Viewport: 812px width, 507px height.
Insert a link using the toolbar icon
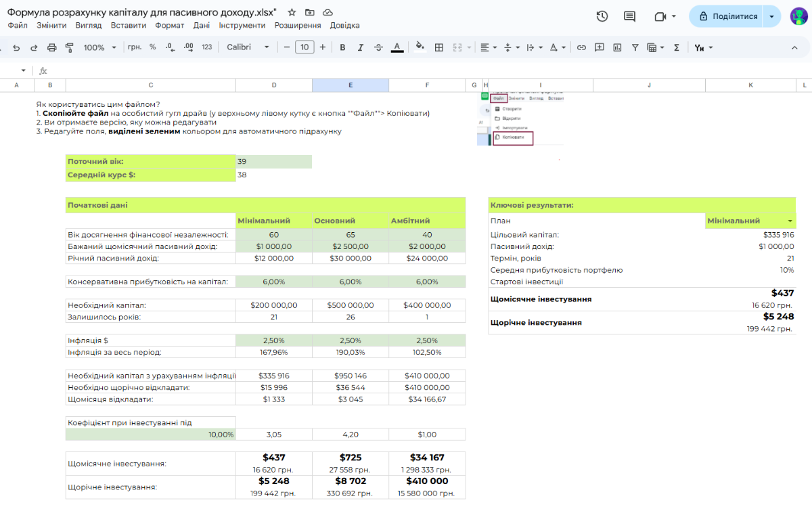[581, 47]
